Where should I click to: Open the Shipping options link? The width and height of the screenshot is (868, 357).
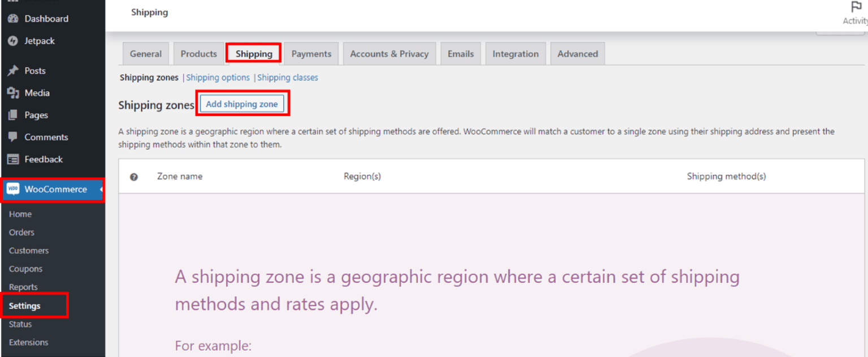point(218,78)
